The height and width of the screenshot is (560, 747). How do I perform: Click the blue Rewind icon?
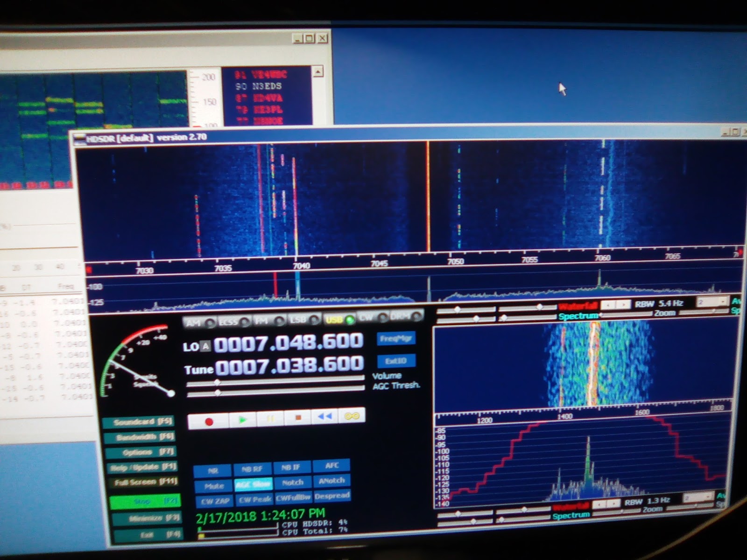(x=325, y=417)
